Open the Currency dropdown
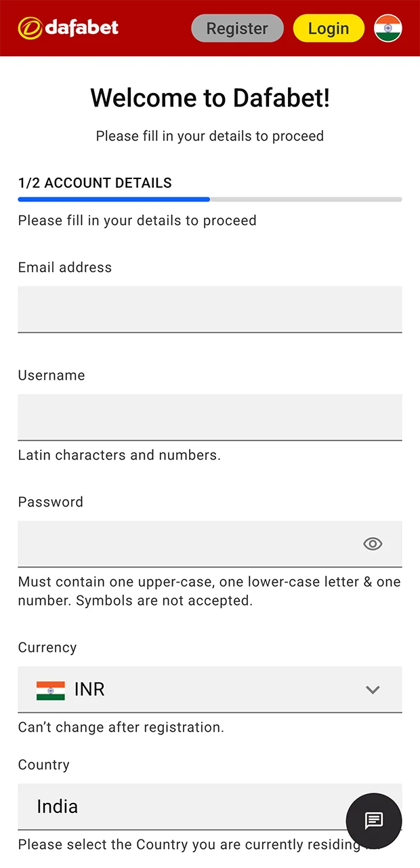 (210, 690)
